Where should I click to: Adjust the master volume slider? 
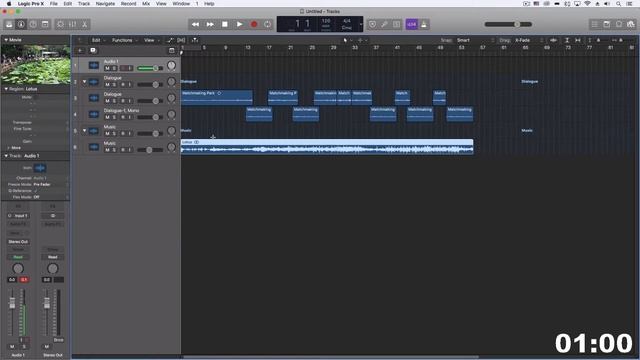pyautogui.click(x=508, y=24)
